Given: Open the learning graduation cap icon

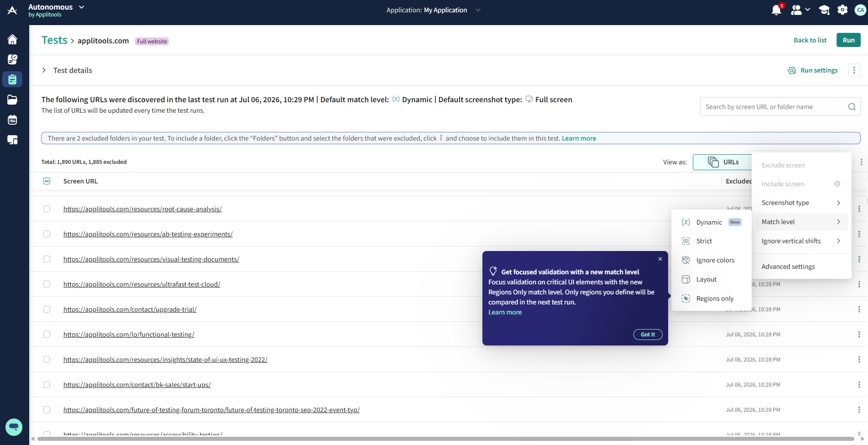Looking at the screenshot, I should click(x=824, y=10).
